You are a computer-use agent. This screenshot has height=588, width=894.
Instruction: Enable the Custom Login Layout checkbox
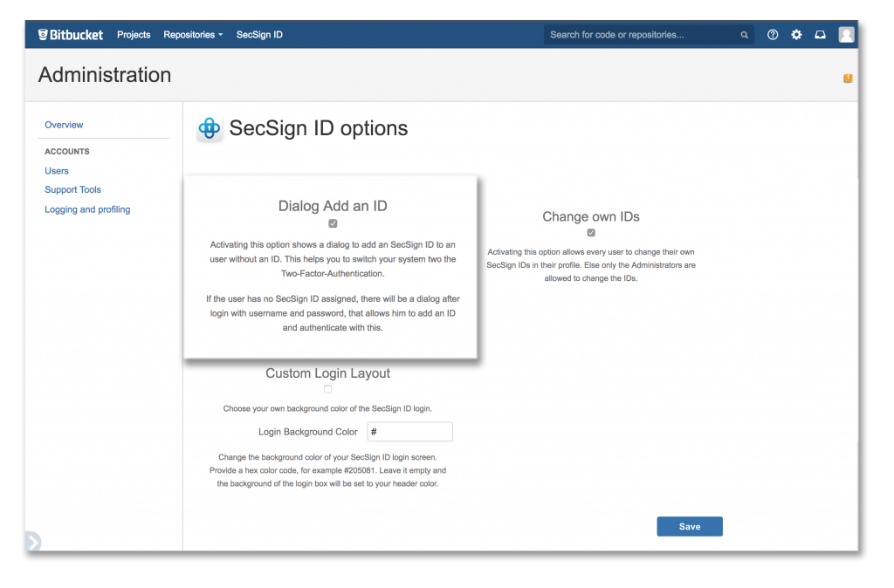[328, 389]
